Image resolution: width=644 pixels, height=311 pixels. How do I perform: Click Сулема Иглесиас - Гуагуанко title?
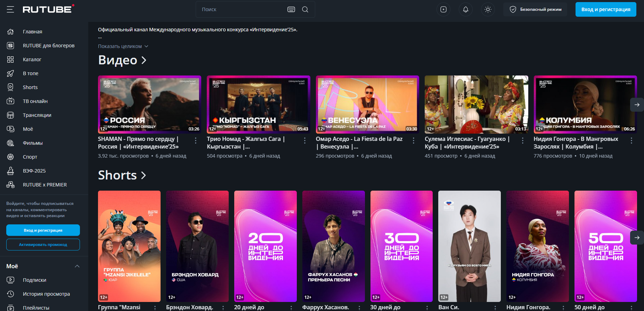point(467,143)
